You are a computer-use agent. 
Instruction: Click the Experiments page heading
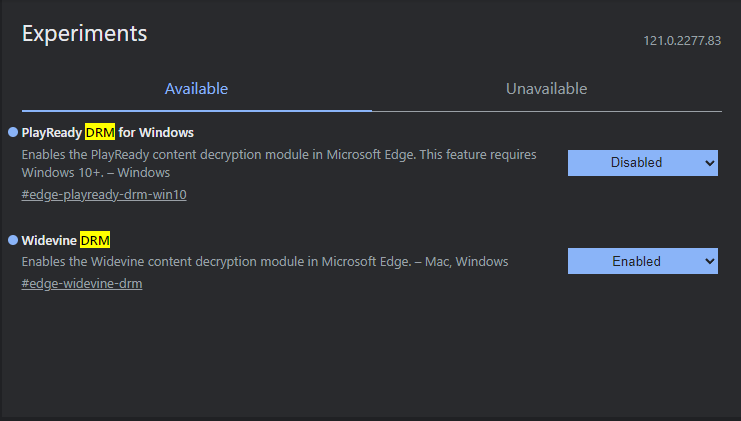tap(85, 34)
